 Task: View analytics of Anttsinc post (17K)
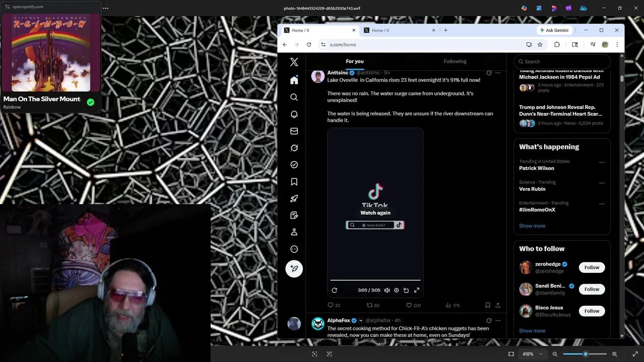pos(453,305)
